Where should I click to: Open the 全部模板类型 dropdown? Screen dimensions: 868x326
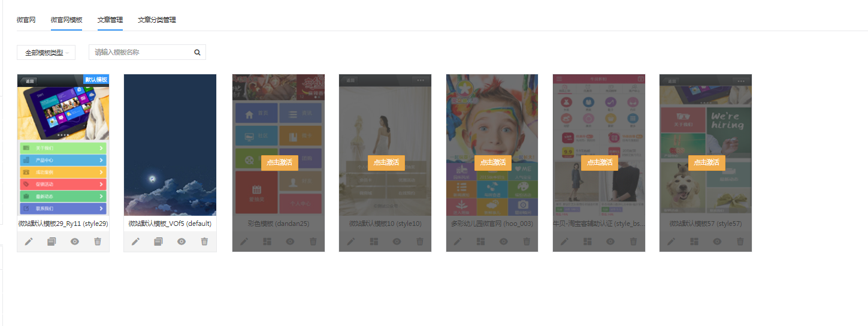pyautogui.click(x=46, y=53)
